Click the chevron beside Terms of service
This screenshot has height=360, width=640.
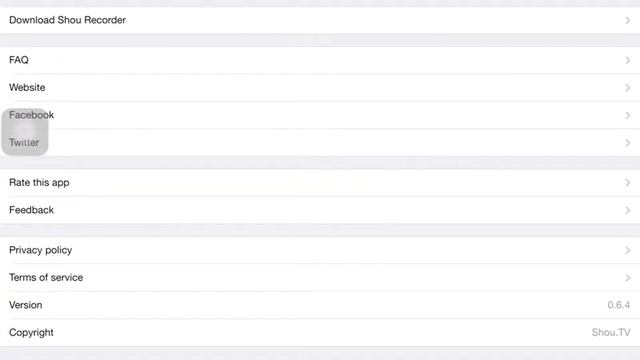[628, 278]
